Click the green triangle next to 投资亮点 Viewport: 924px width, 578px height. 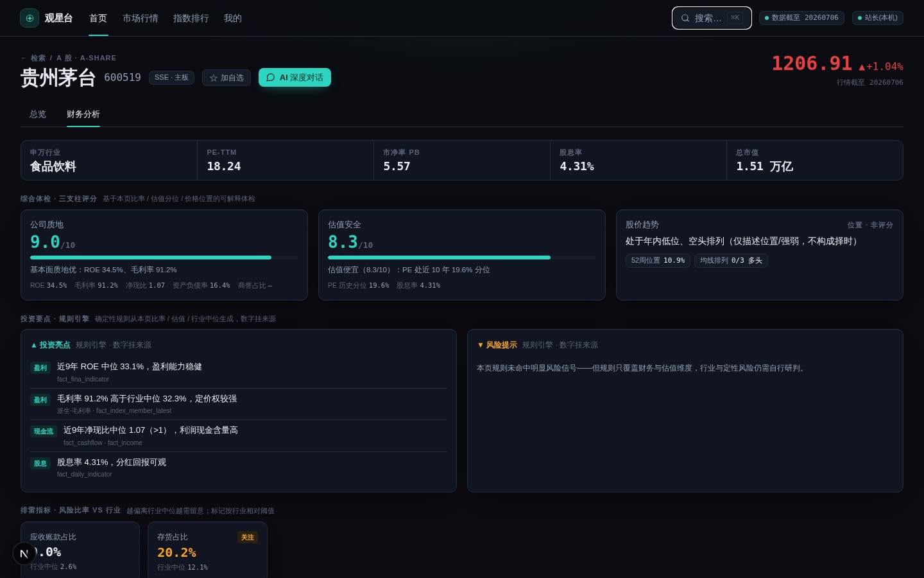(34, 345)
